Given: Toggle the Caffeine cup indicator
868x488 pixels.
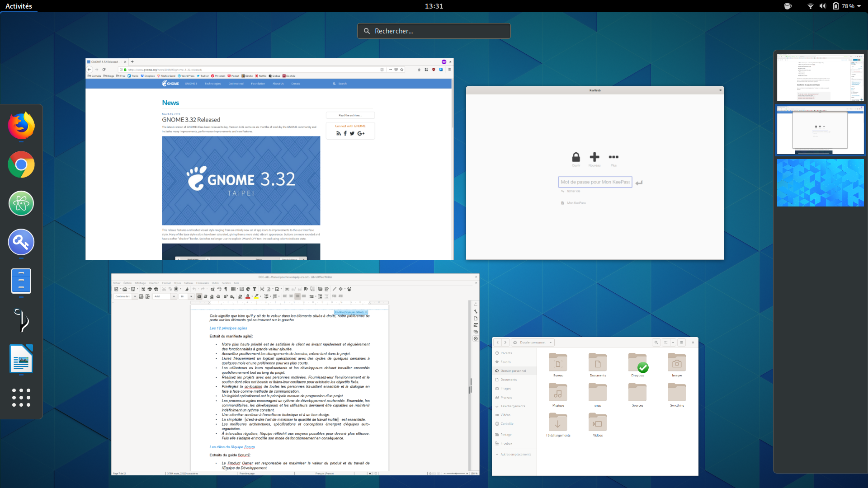Looking at the screenshot, I should pos(788,6).
